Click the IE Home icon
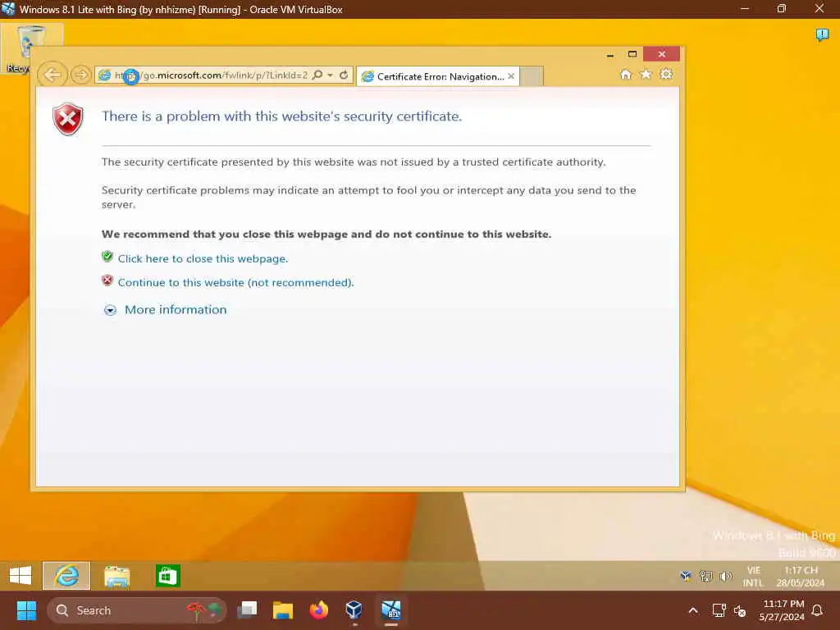The width and height of the screenshot is (840, 630). (626, 74)
